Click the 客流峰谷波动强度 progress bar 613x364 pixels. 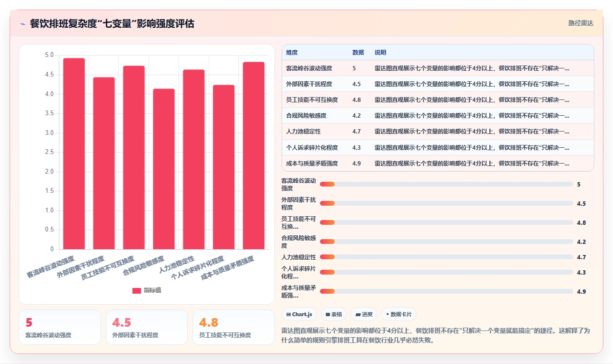[446, 184]
